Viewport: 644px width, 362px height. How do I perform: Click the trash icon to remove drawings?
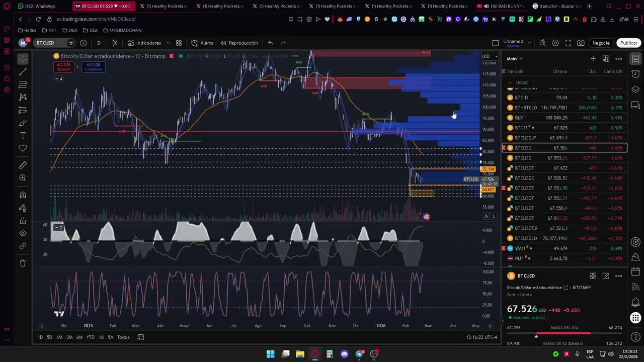[x=23, y=263]
